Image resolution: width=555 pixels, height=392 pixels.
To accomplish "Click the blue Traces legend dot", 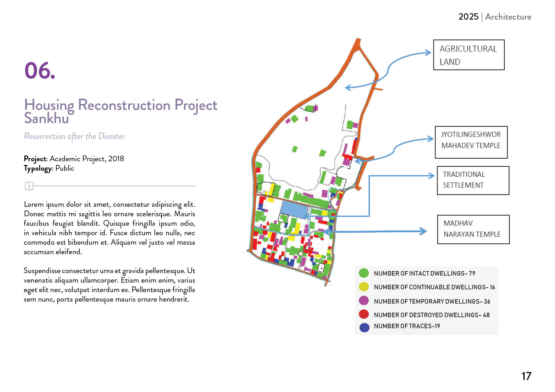I will tap(364, 327).
